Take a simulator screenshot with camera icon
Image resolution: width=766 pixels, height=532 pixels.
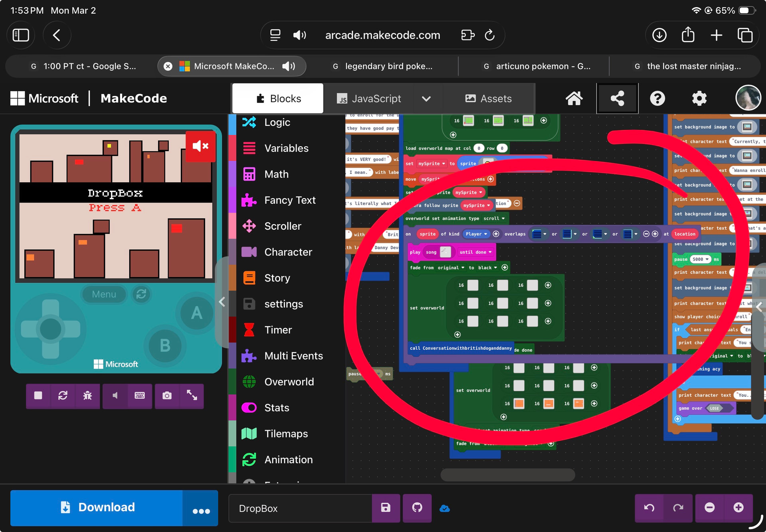[x=167, y=396]
